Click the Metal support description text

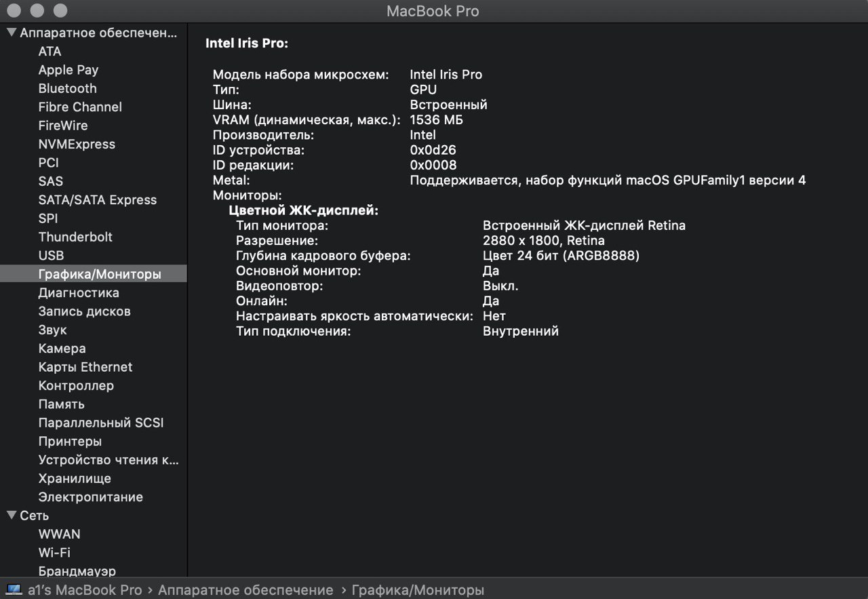click(x=608, y=180)
